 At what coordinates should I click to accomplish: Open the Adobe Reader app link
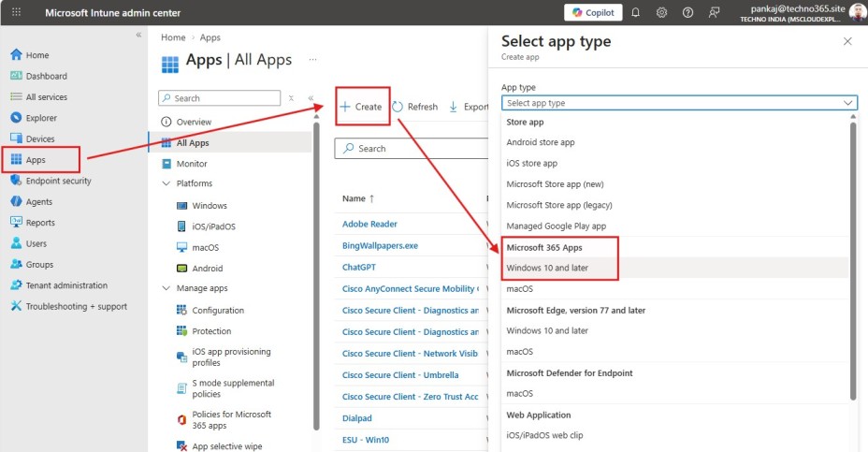[x=369, y=225]
